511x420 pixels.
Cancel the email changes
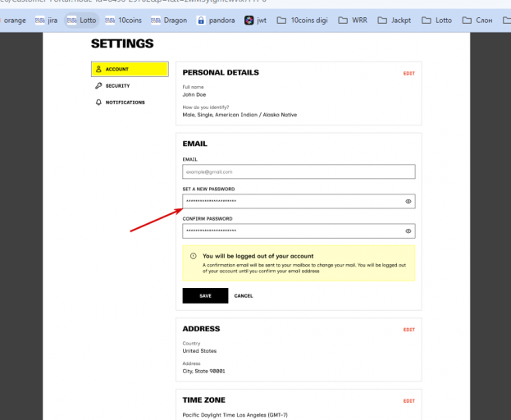(244, 296)
